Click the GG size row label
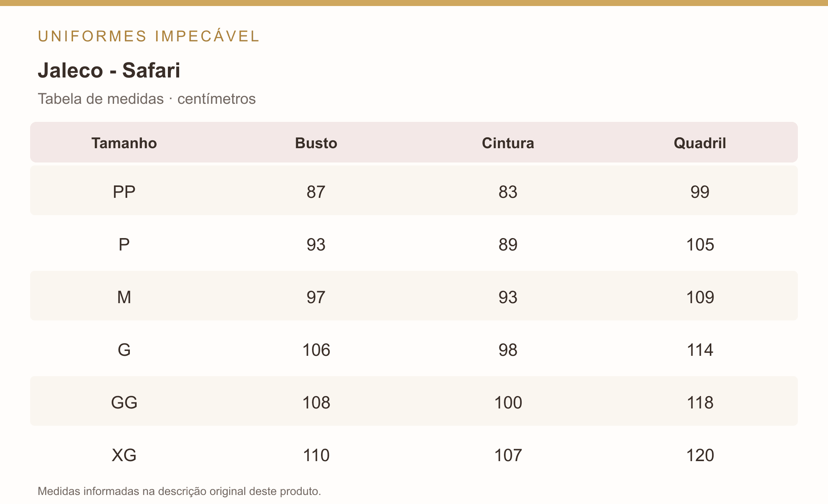This screenshot has height=504, width=828. click(x=124, y=402)
